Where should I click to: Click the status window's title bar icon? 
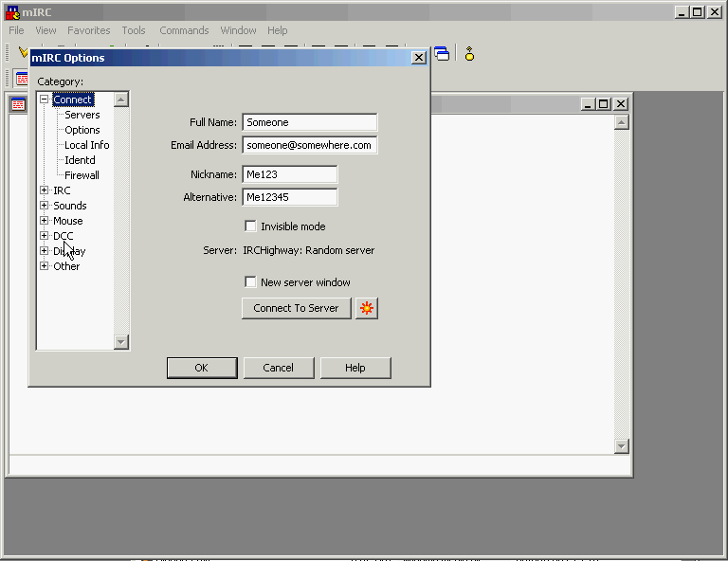click(18, 104)
